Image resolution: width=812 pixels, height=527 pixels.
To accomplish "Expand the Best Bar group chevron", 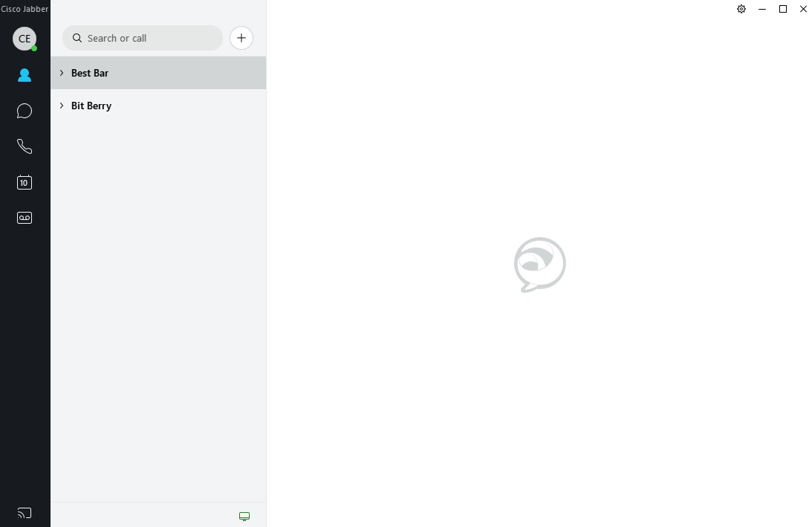I will click(62, 73).
